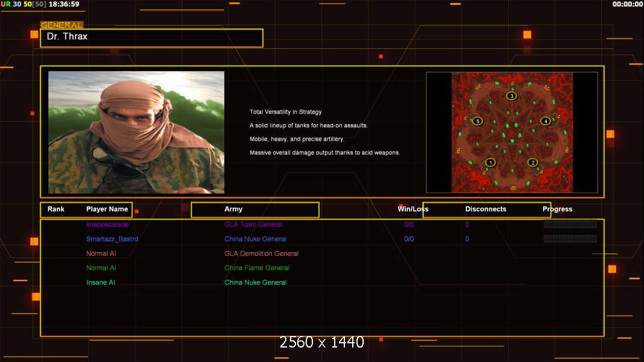Click the GLA Demolition General army entry
This screenshot has width=644, height=362.
coord(261,253)
